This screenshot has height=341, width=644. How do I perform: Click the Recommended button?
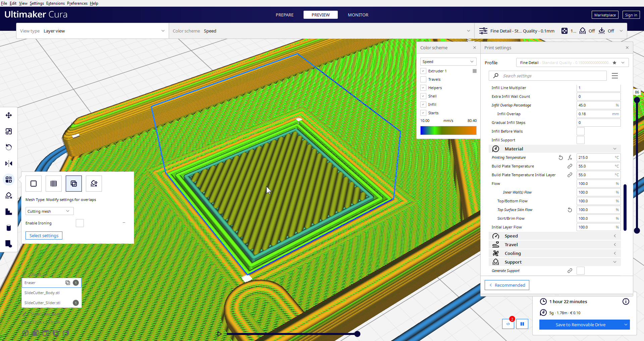pyautogui.click(x=507, y=285)
